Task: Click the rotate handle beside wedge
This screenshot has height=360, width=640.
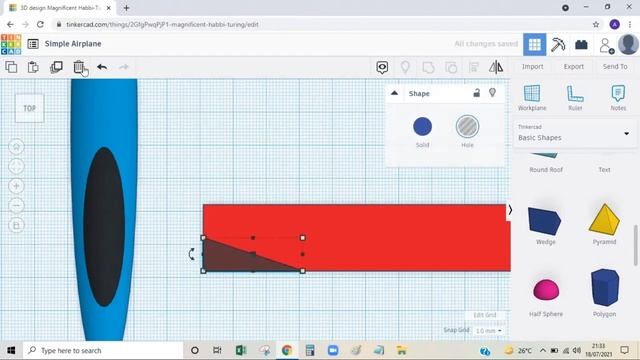Action: pyautogui.click(x=191, y=254)
